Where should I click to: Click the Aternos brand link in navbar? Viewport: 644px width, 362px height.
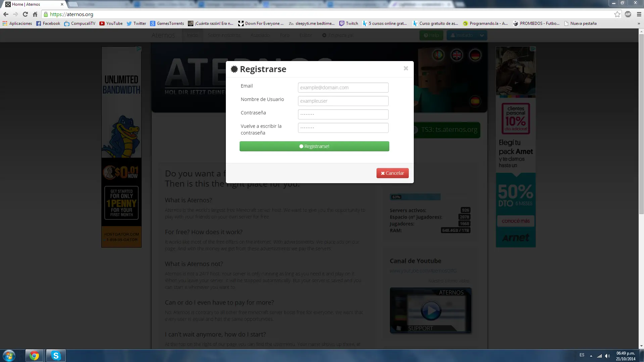tap(163, 35)
